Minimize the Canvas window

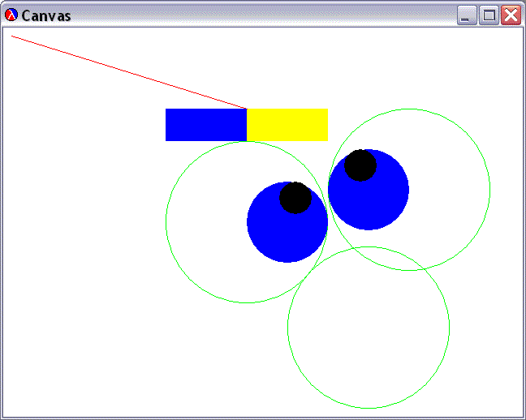click(x=467, y=15)
